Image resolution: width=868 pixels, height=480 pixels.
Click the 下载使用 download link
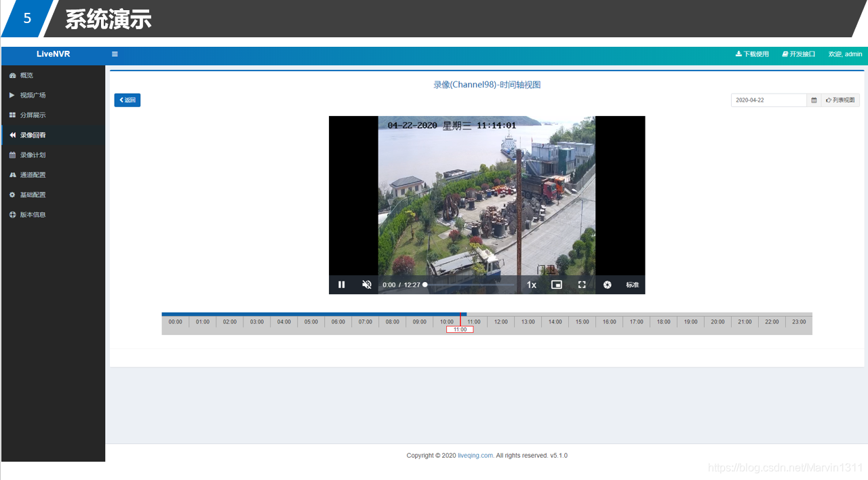coord(752,54)
